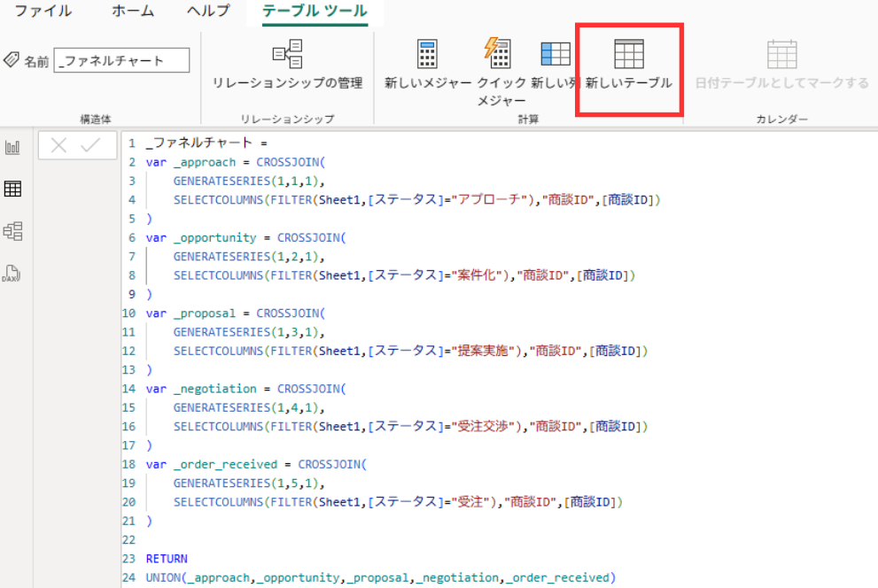Commit formula with the checkmark icon
Viewport: 878px width, 588px height.
[x=89, y=145]
